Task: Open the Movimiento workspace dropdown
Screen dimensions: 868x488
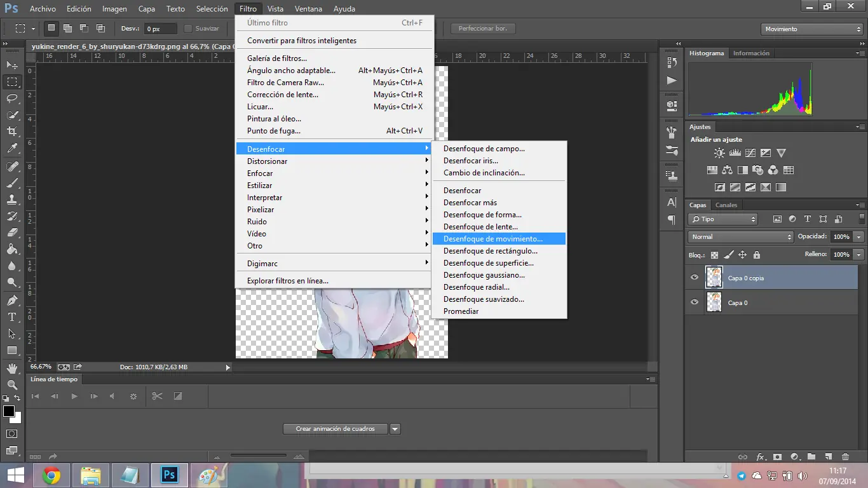Action: click(811, 29)
